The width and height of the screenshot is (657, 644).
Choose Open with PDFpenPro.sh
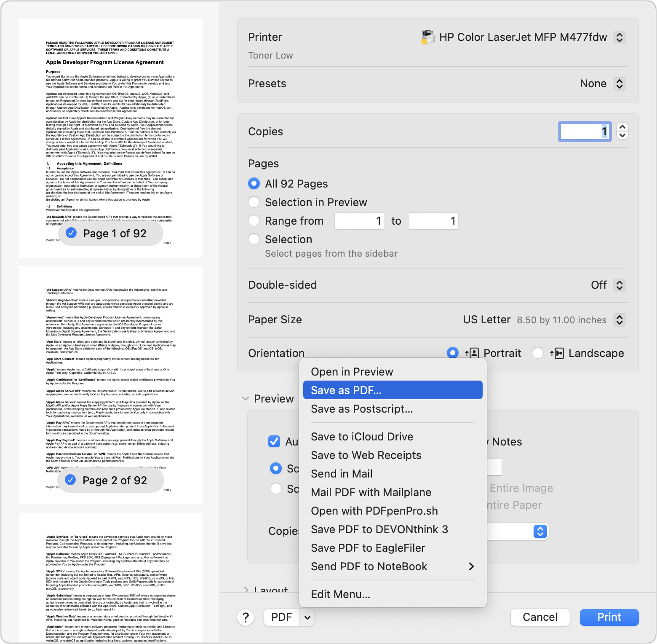[x=393, y=511]
